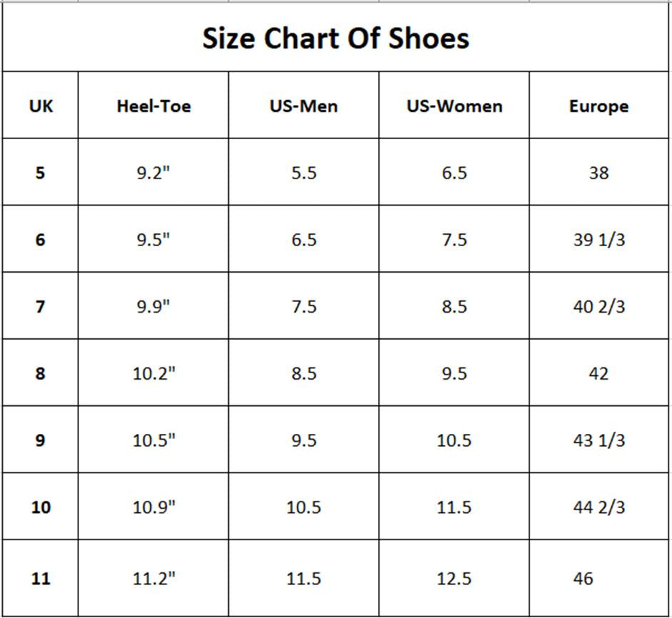Click the US-Men column header

coord(304,106)
